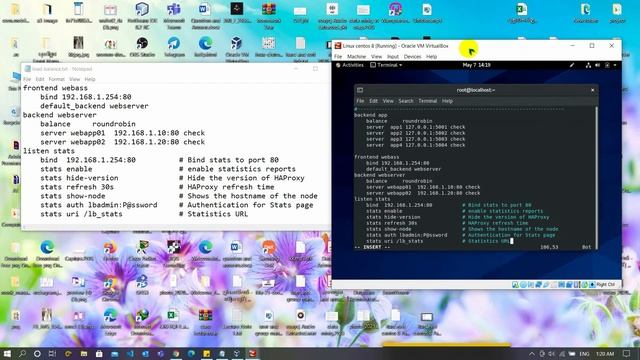
Task: Click the network icon in GNOME top bar
Action: point(588,65)
